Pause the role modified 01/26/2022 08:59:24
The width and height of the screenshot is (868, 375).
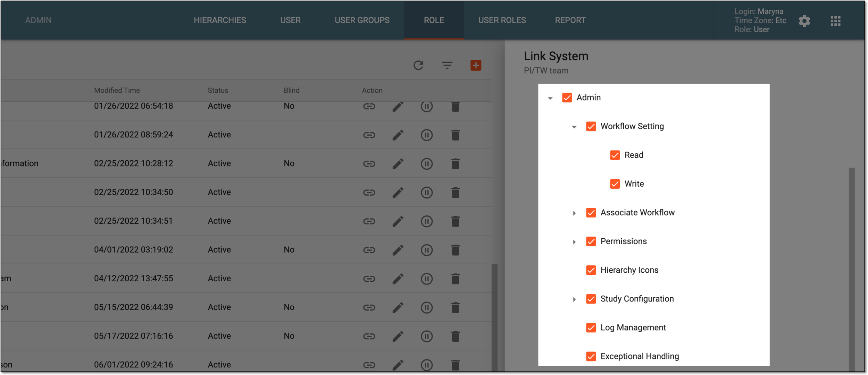tap(427, 135)
